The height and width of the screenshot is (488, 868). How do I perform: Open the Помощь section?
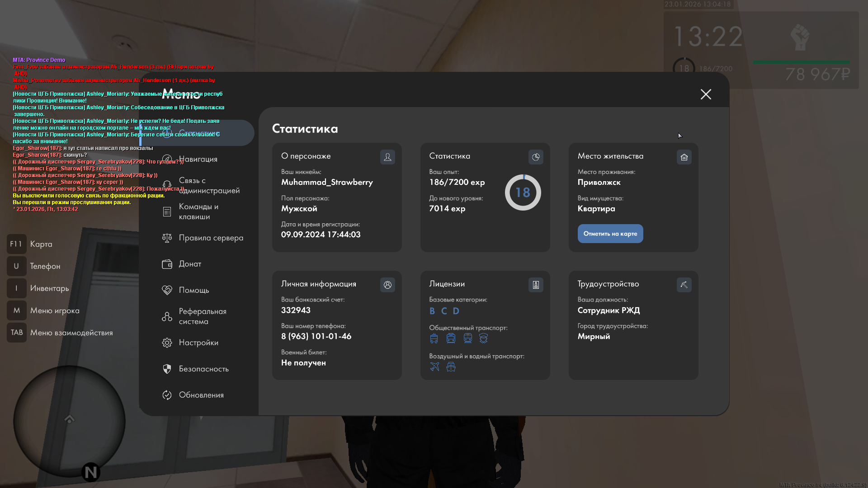193,290
